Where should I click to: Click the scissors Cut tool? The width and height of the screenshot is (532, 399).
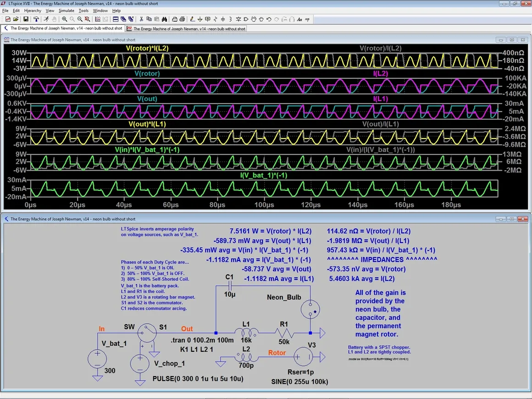click(141, 19)
